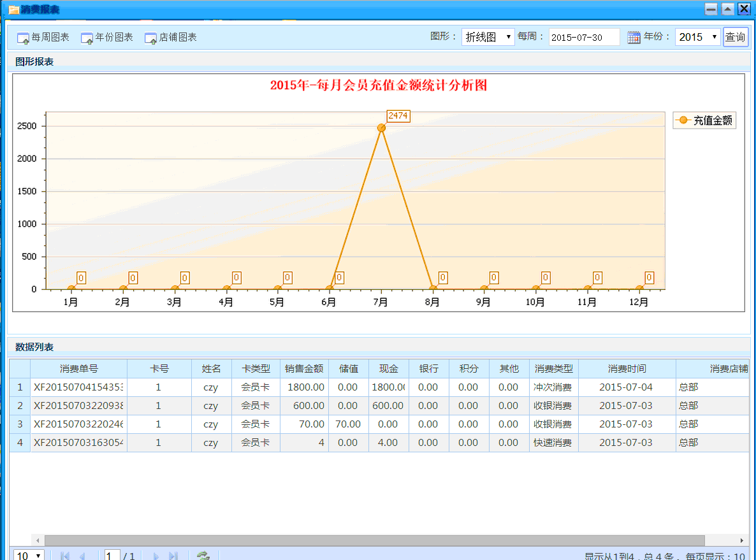
Task: Sort by 消费店铺 column header
Action: coord(713,369)
